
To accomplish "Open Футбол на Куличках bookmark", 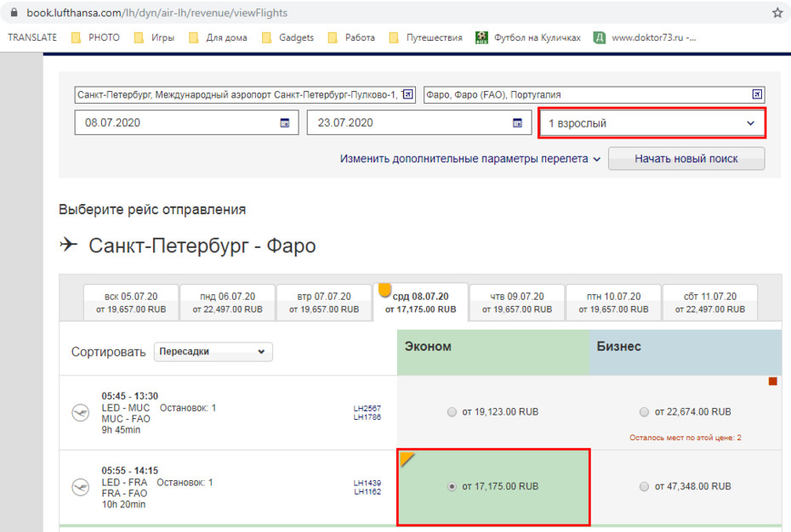I will pos(528,37).
